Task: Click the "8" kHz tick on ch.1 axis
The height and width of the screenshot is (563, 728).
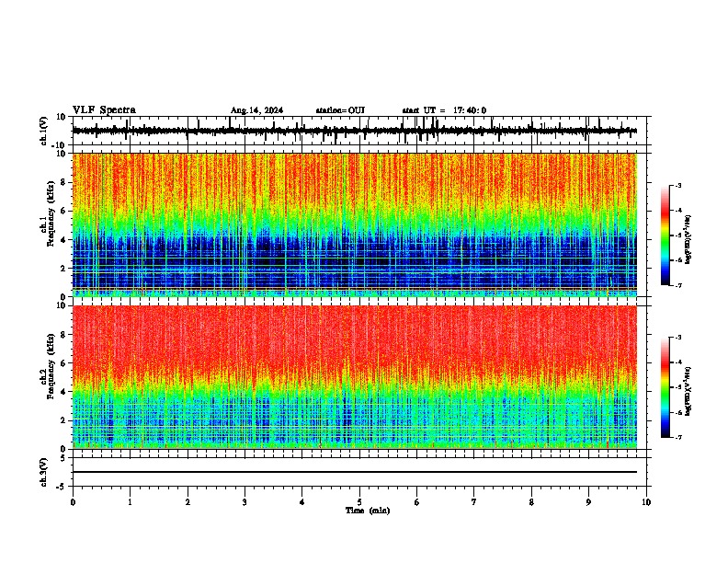Action: click(63, 182)
